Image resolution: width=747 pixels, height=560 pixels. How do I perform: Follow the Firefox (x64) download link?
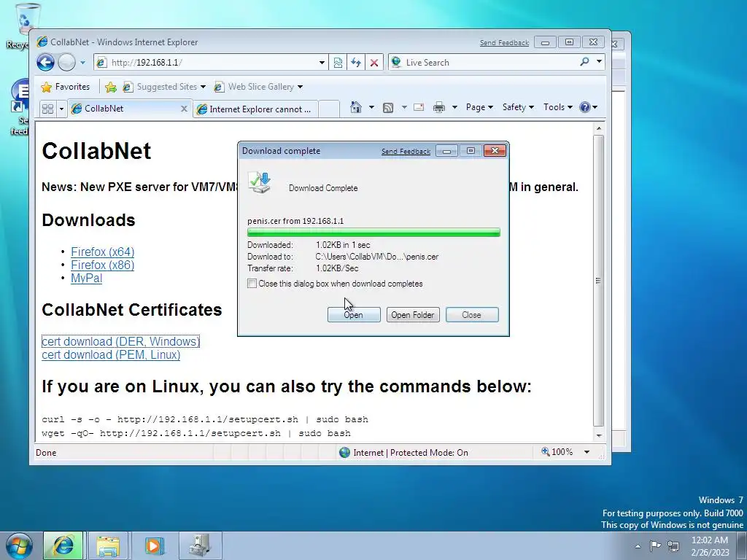coord(102,252)
